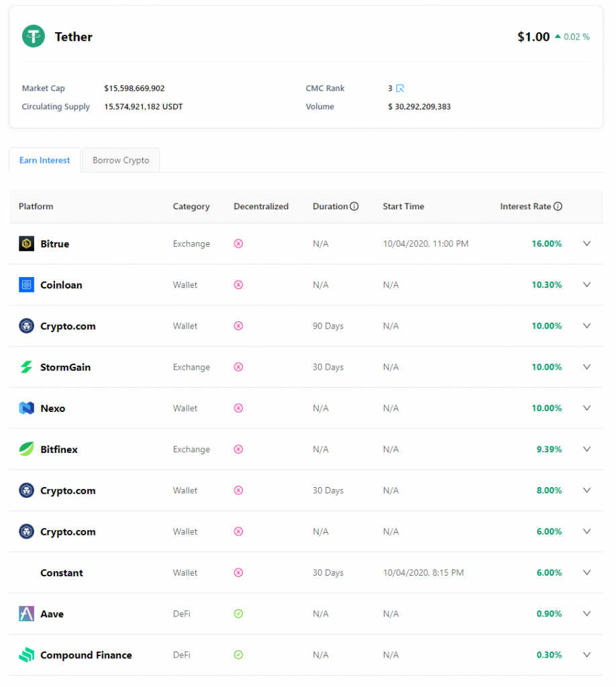Open the StormGain platform name link
This screenshot has width=616, height=687.
click(65, 367)
